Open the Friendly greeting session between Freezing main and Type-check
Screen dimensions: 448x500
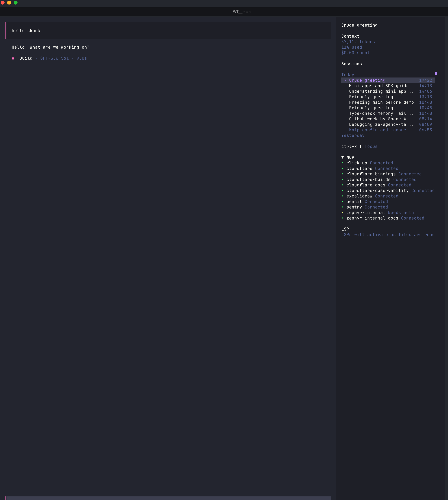point(388,108)
